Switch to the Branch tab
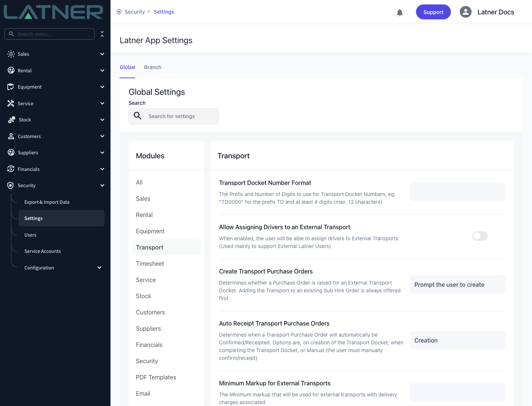 pyautogui.click(x=153, y=67)
